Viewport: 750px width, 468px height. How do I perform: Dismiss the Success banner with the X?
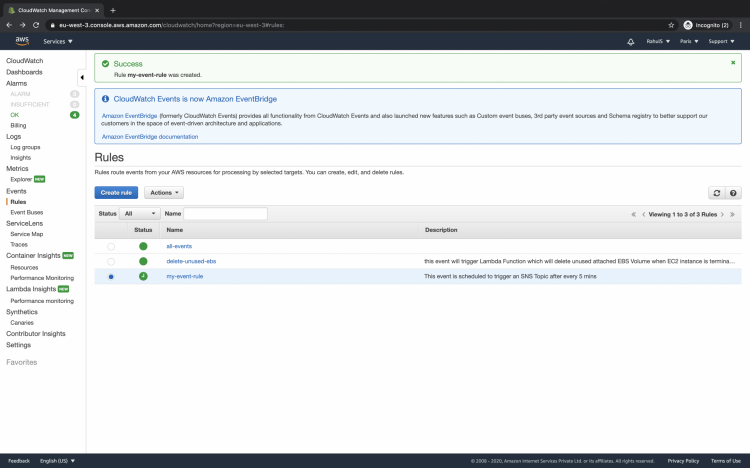pos(733,63)
